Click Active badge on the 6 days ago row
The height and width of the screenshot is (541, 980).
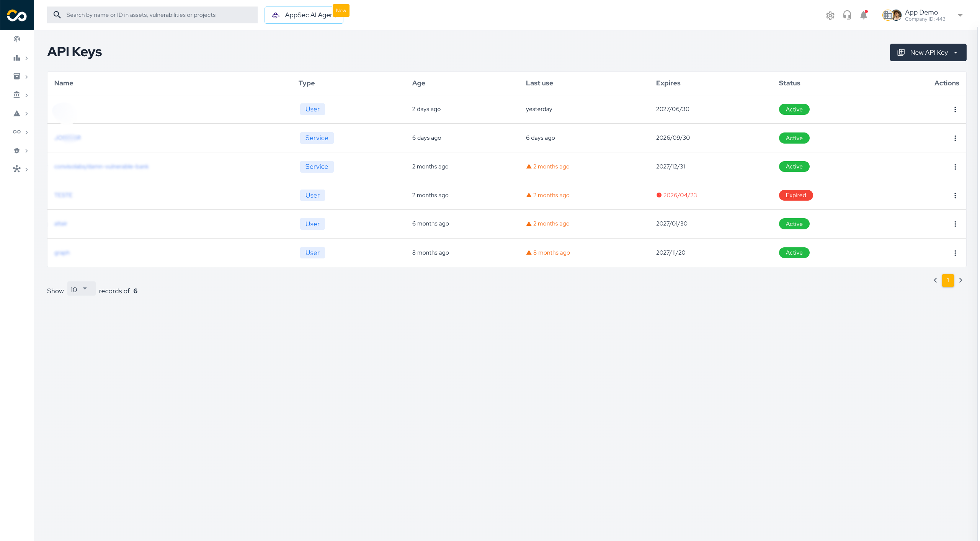tap(794, 138)
